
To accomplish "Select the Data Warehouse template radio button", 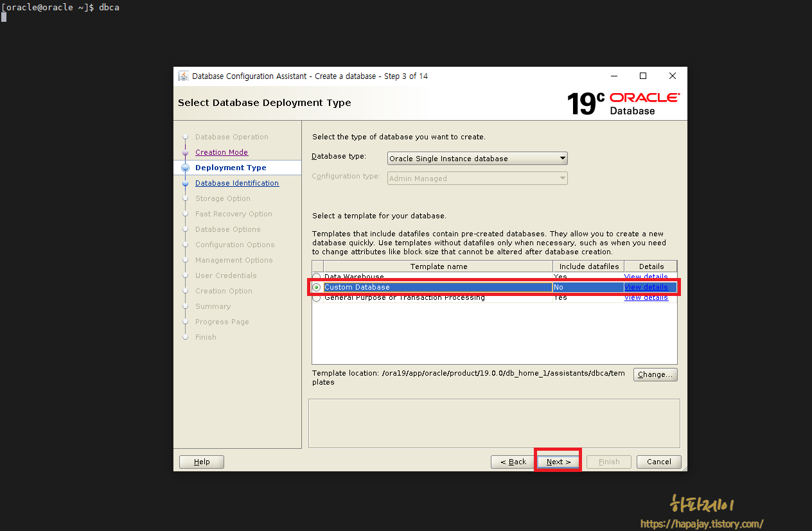I will (317, 277).
